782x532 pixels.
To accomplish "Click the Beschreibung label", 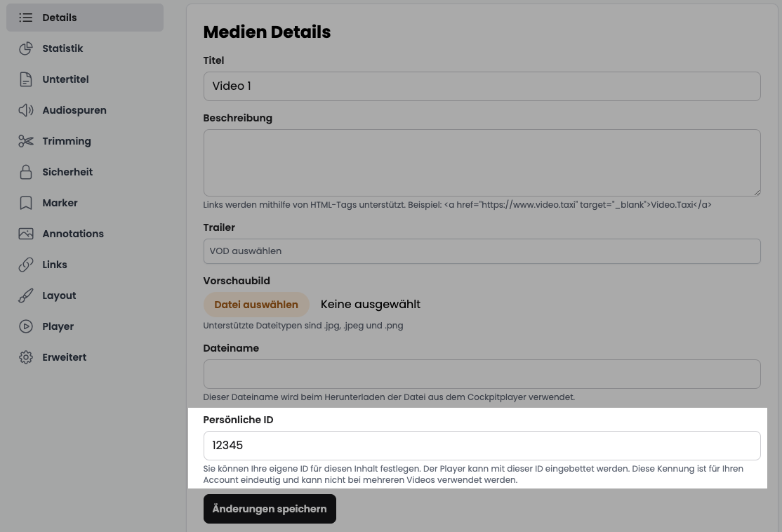I will (x=238, y=118).
